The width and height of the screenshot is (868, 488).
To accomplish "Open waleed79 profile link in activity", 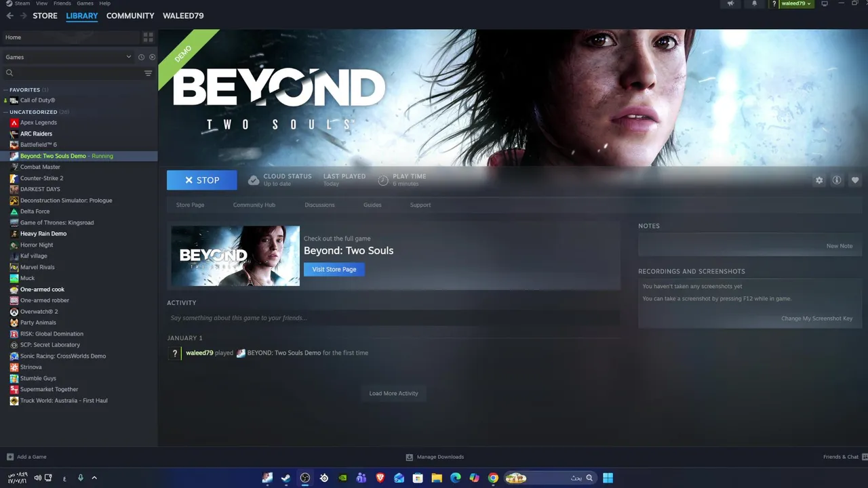I will click(x=199, y=352).
